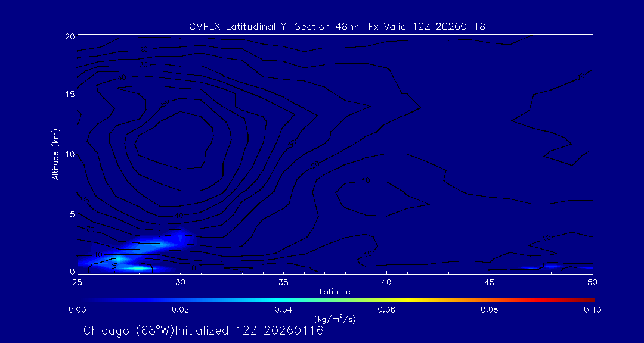Click the 20 tick label on the Altitude axis
The width and height of the screenshot is (644, 343).
tap(69, 36)
